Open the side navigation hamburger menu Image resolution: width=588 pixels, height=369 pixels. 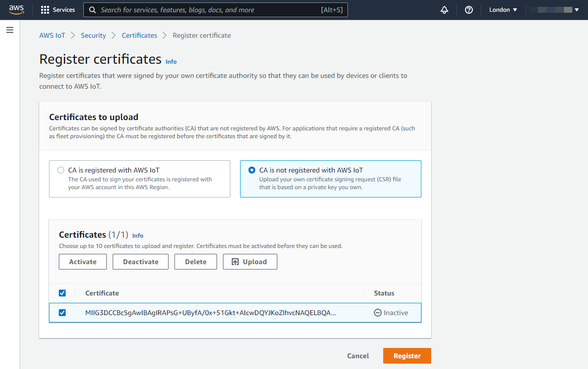tap(10, 30)
